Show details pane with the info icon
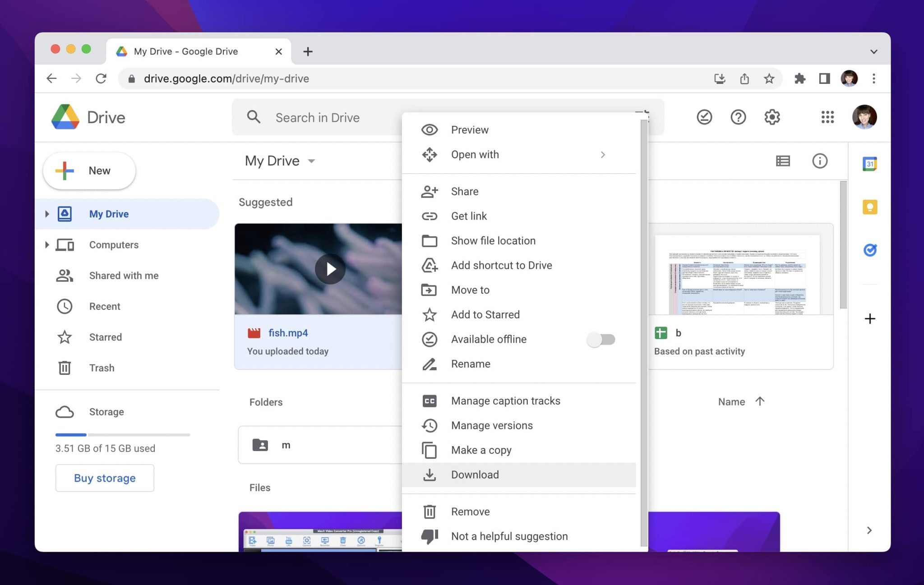 (820, 161)
